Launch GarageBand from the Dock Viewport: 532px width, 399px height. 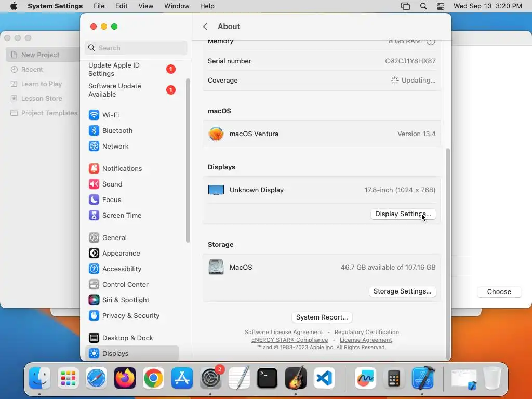(x=296, y=378)
